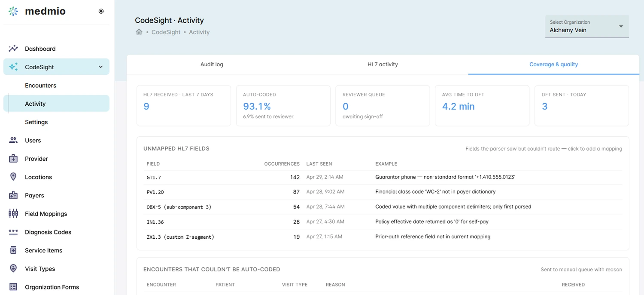Open Field Mappings page

[x=56, y=214]
